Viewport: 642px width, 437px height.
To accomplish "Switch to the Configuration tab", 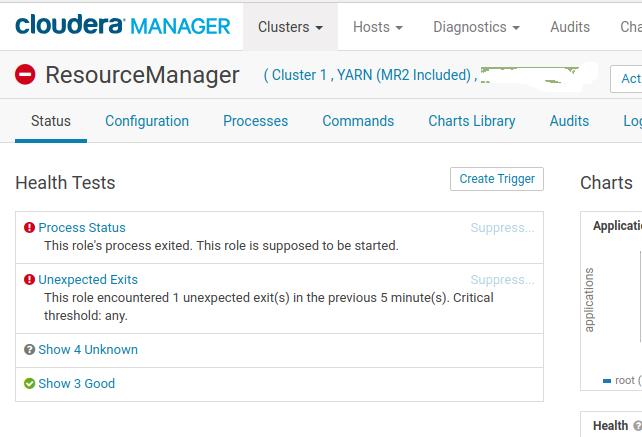I will (x=147, y=121).
